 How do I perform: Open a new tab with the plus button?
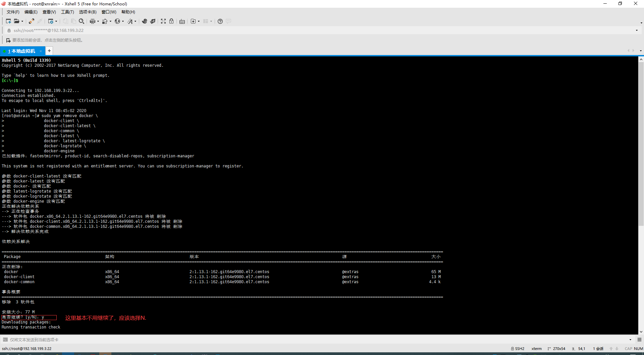[49, 51]
